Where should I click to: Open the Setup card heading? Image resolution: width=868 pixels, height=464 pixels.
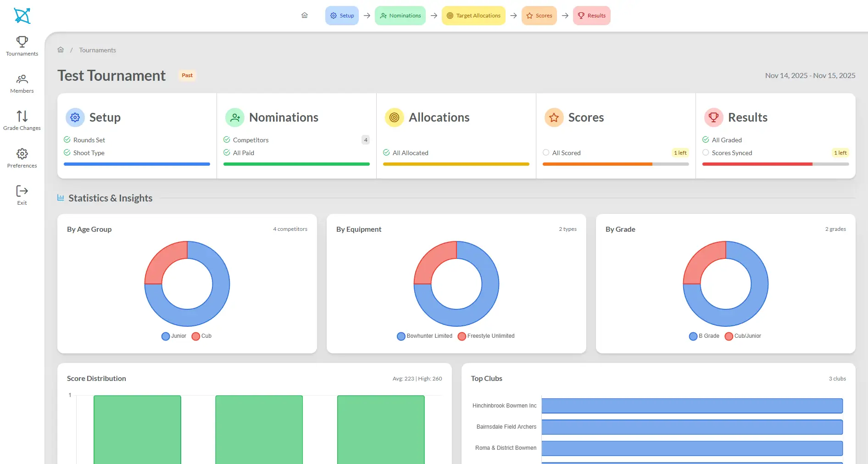coord(105,117)
